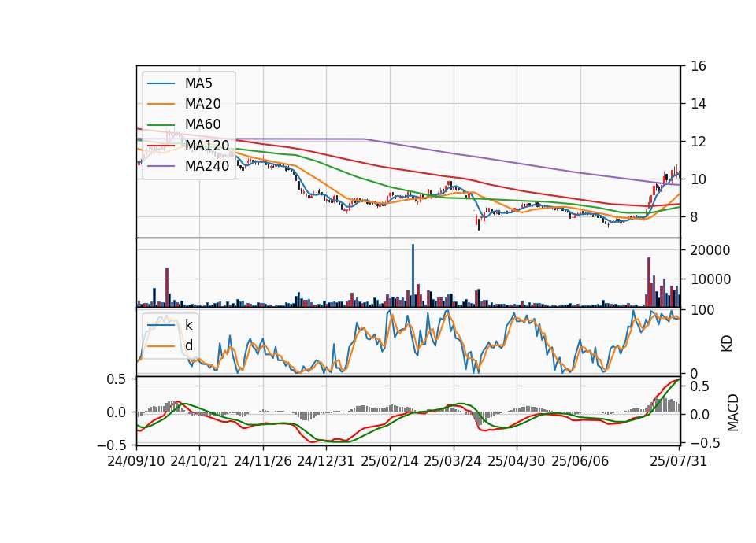Click the orange MA20 legend line sample
This screenshot has height=543, width=756.
tap(161, 104)
